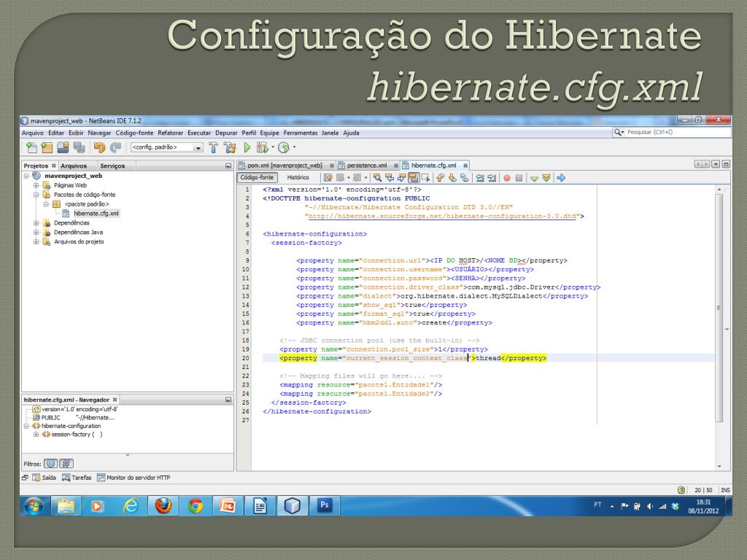Click Shift Line Right icon

[492, 178]
